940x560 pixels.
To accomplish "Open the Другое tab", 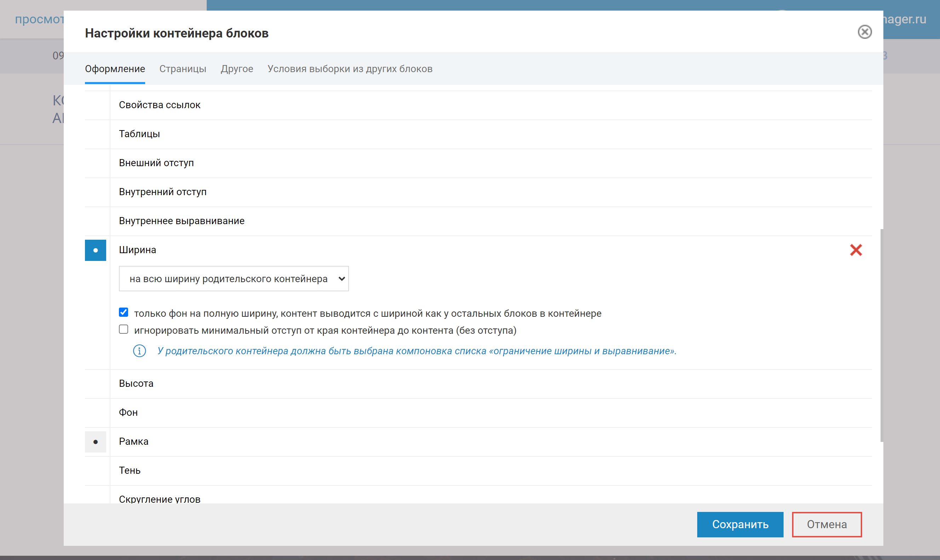I will click(x=237, y=69).
